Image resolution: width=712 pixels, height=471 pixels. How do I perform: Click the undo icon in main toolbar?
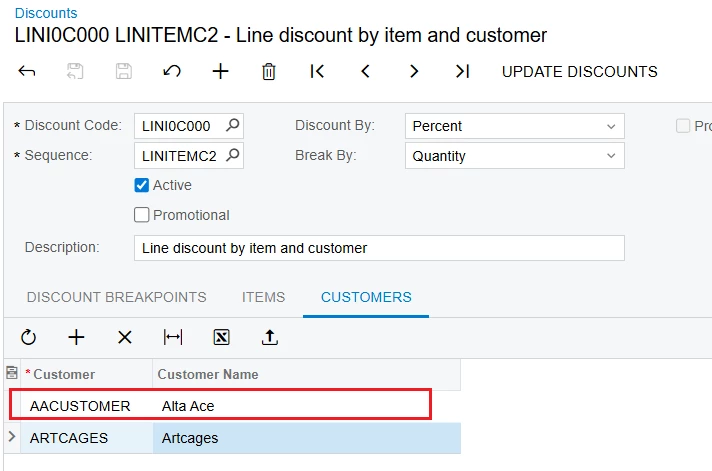coord(172,72)
